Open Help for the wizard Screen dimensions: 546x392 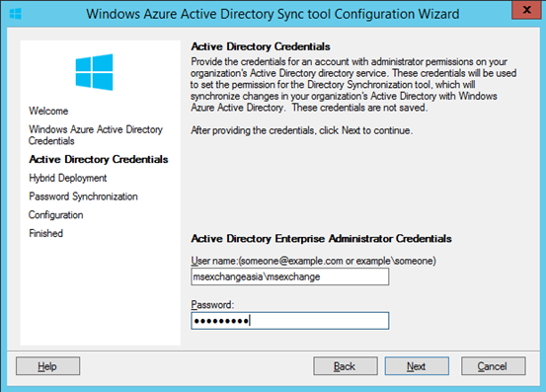click(47, 366)
